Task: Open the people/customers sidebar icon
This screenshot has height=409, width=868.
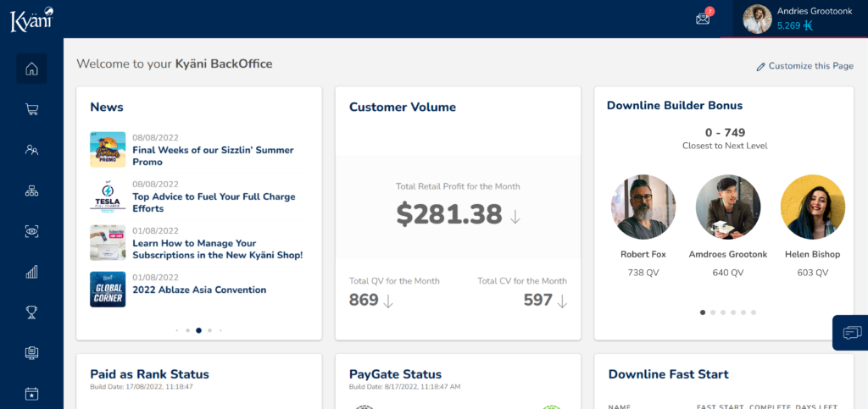Action: click(31, 150)
